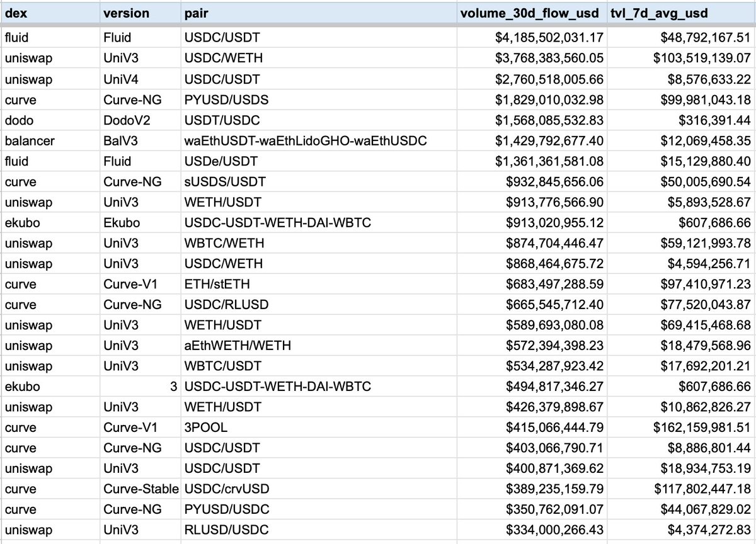This screenshot has width=756, height=544.
Task: Click the cell $59,121,993.78
Action: [682, 243]
